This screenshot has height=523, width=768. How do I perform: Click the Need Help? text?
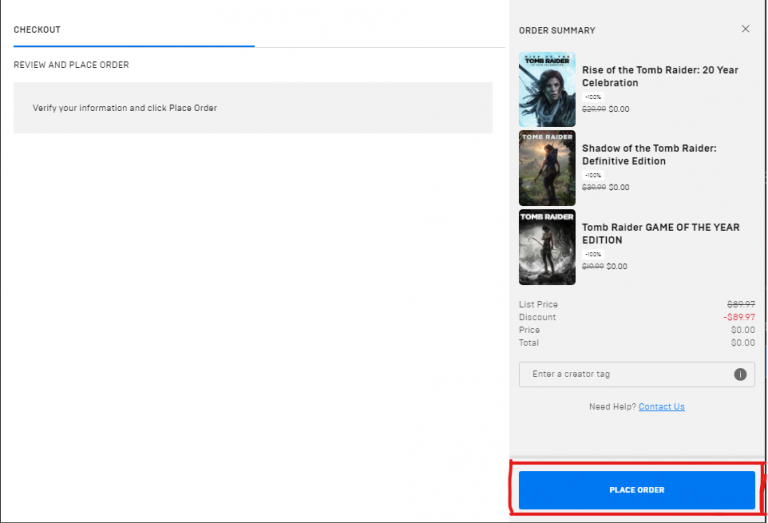[x=612, y=406]
